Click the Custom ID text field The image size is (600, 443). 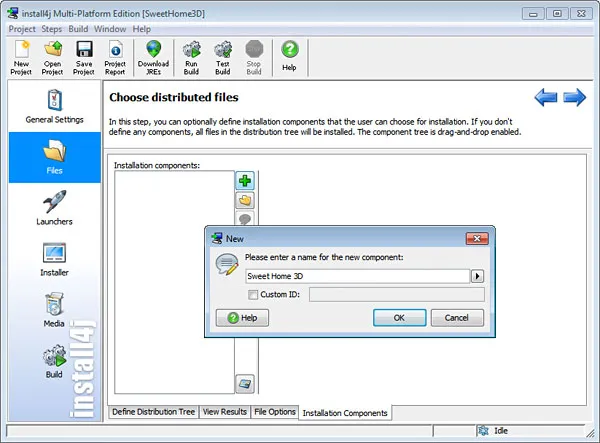[397, 295]
